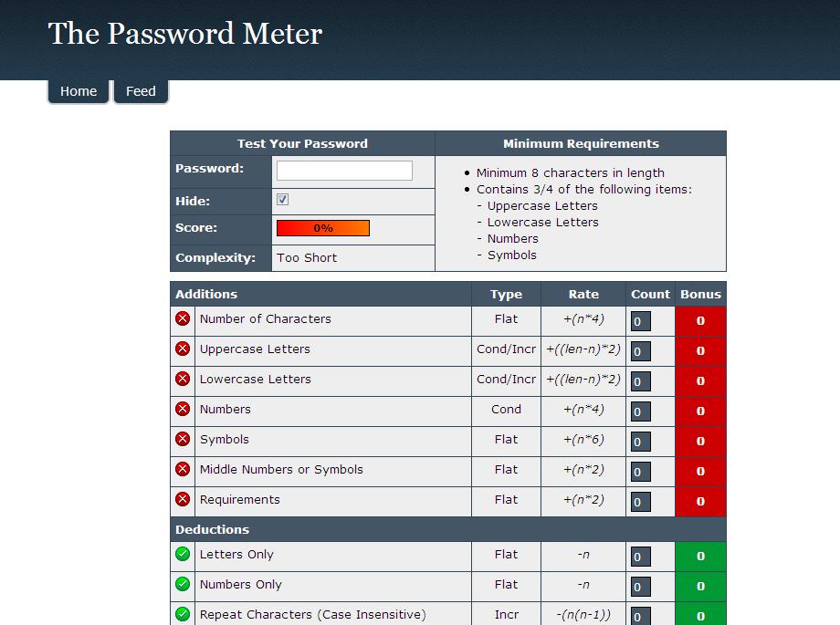Click the red X icon beside Middle Numbers or Symbols
The width and height of the screenshot is (840, 625).
pos(183,469)
